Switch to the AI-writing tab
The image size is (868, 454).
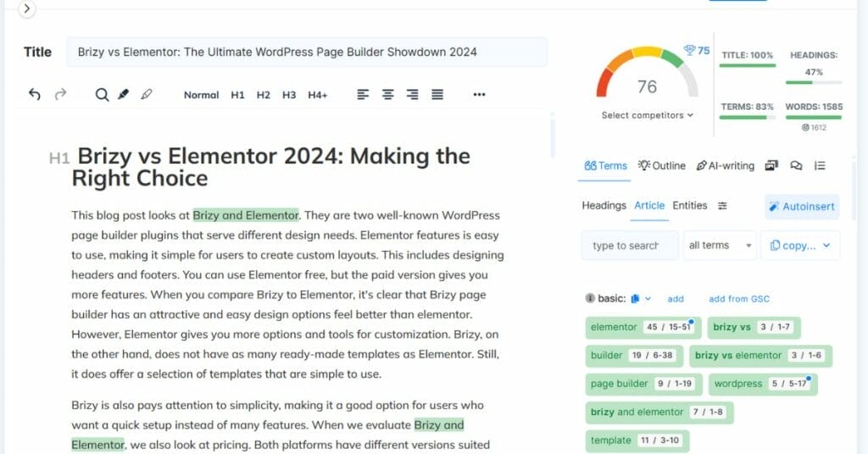[x=726, y=166]
